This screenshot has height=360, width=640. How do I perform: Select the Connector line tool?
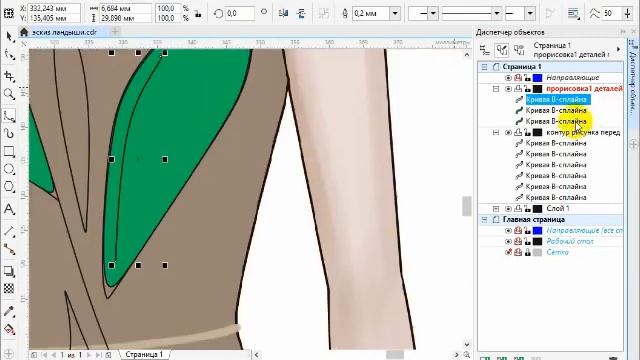coord(9,249)
